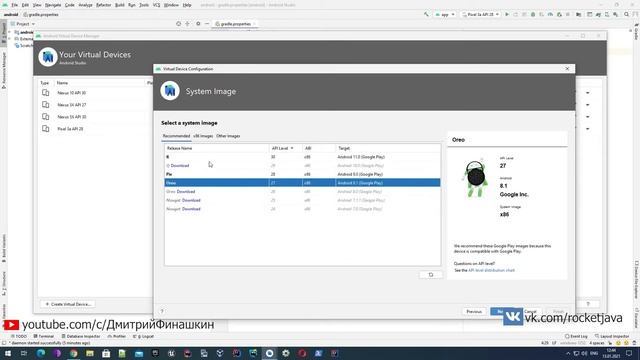Switch to the Recommended images tab
640x360 pixels.
pos(176,136)
